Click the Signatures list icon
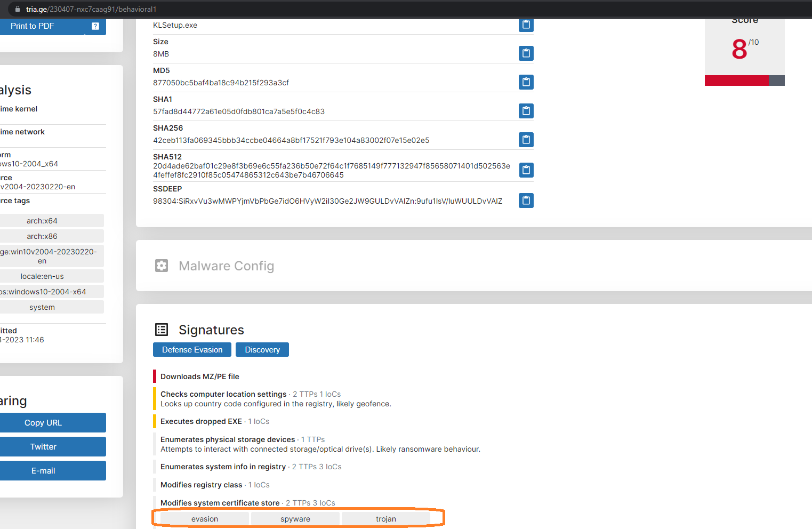Viewport: 812px width, 529px height. (x=162, y=330)
